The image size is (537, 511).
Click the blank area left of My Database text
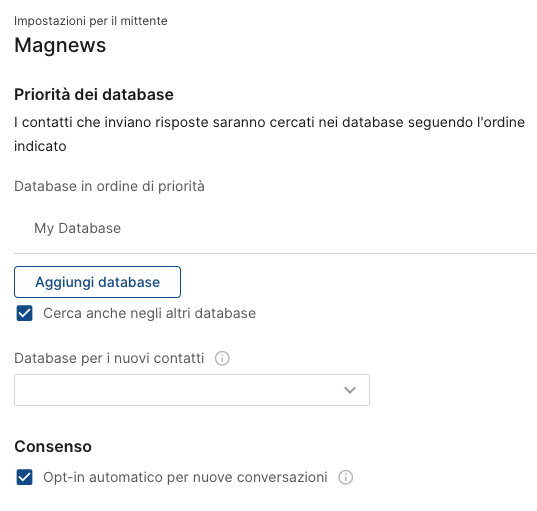(24, 228)
